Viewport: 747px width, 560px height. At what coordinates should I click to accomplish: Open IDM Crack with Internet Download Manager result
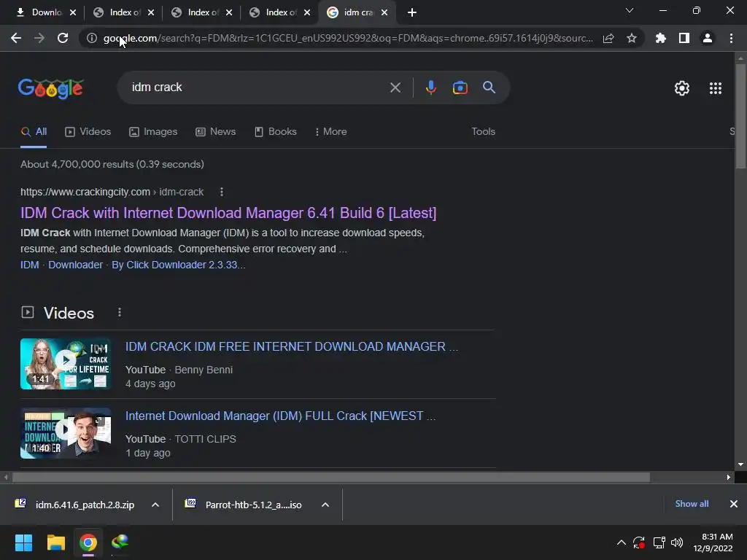coord(228,213)
